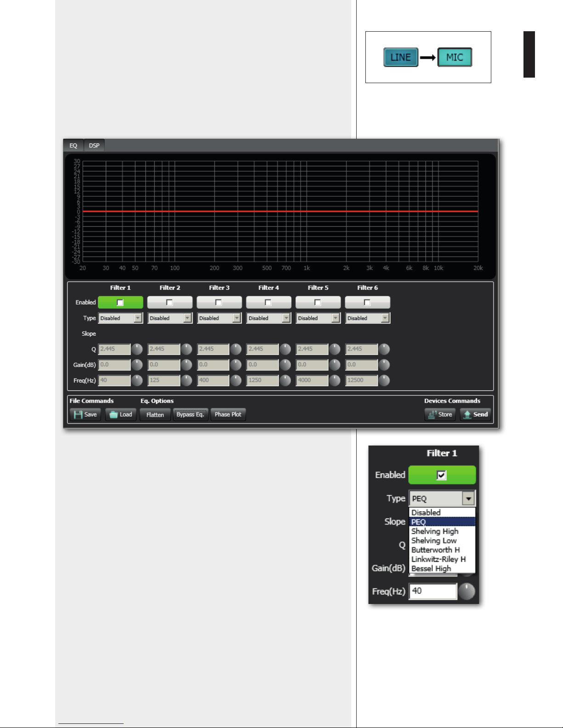Click the Flatten EQ button
The width and height of the screenshot is (563, 728).
pos(155,414)
